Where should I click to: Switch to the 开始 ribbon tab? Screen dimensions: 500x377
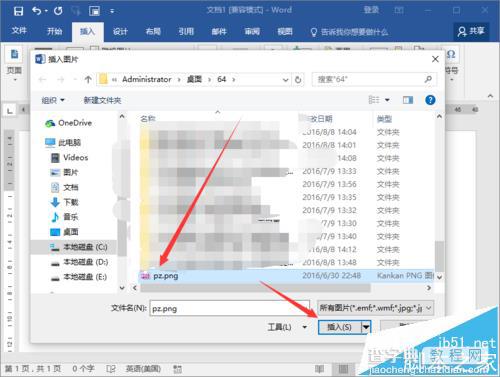[x=54, y=32]
